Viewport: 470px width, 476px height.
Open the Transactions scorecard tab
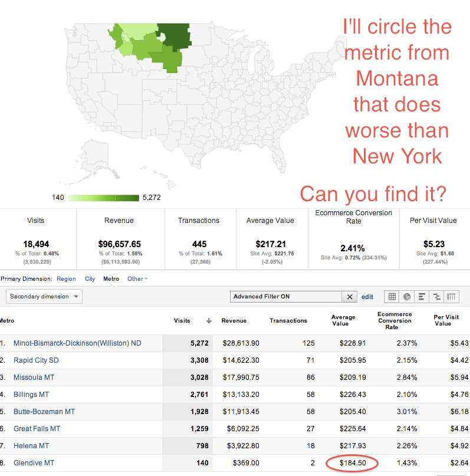coord(201,239)
